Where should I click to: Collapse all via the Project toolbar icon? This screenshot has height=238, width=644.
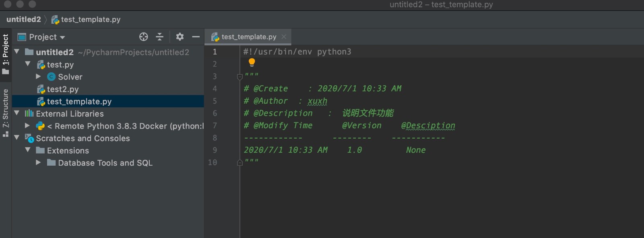coord(160,37)
